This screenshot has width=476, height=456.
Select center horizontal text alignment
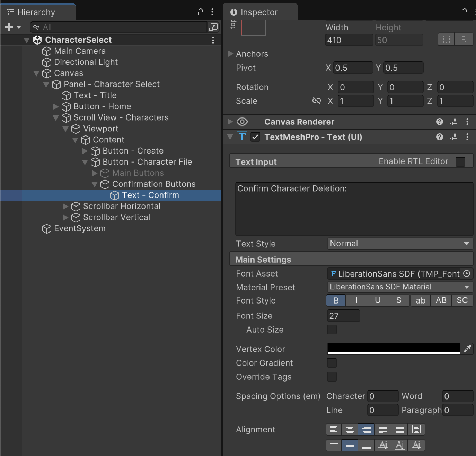coord(350,429)
